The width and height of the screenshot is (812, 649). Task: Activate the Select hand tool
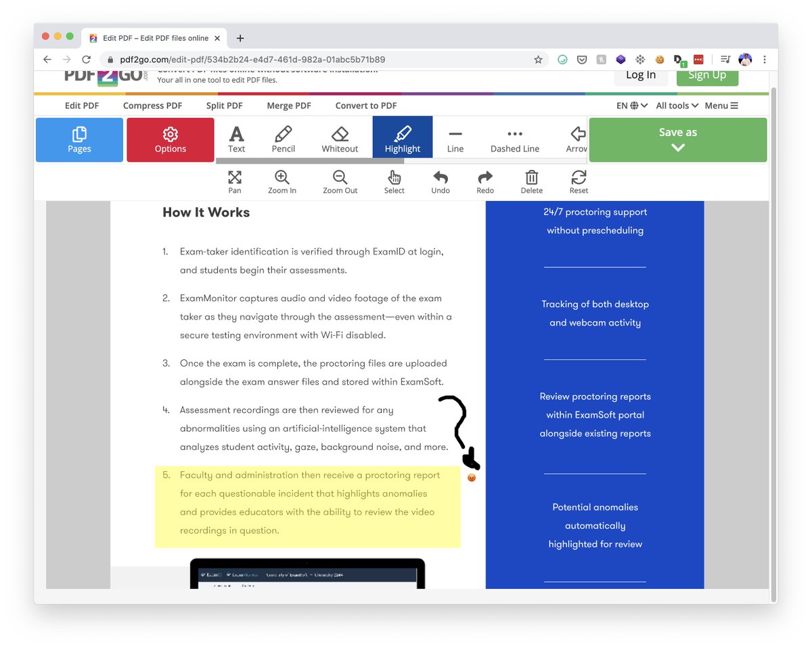pyautogui.click(x=394, y=182)
